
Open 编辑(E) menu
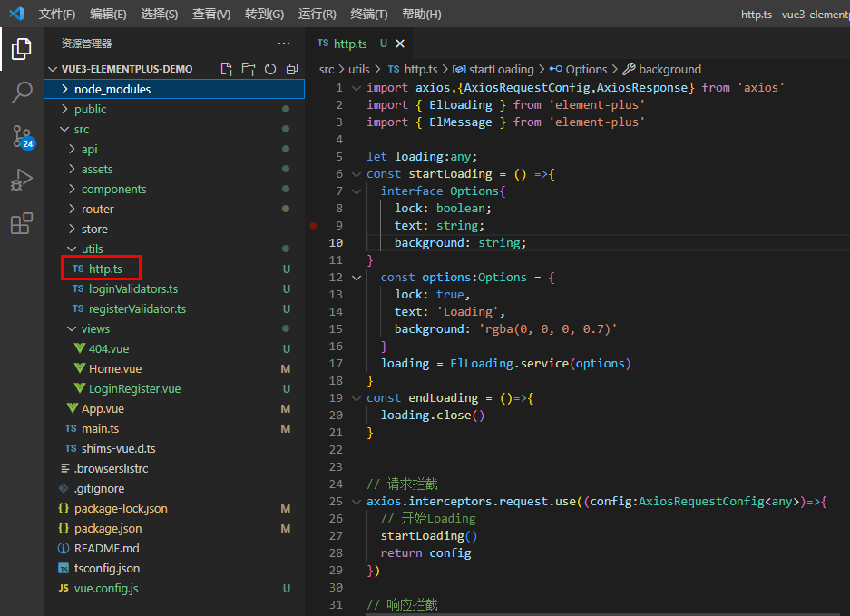pos(108,15)
